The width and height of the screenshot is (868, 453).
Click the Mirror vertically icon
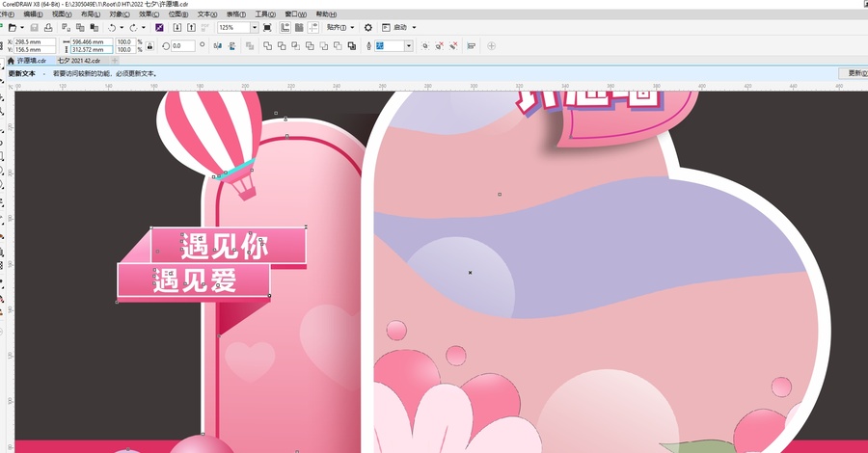(231, 46)
